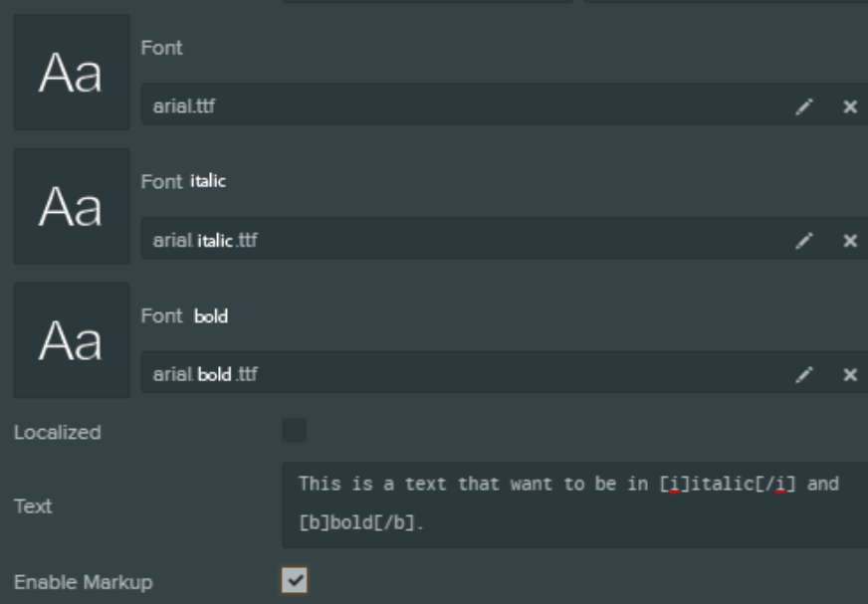Screen dimensions: 868x604
Task: Remove the arial bold.ttf font asset
Action: pyautogui.click(x=850, y=374)
